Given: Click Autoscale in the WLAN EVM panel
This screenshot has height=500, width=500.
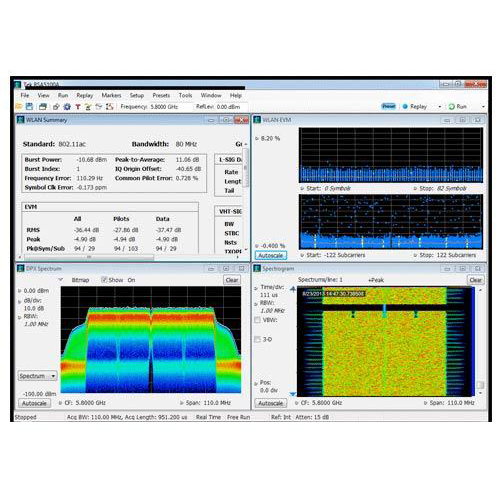Looking at the screenshot, I should (271, 256).
